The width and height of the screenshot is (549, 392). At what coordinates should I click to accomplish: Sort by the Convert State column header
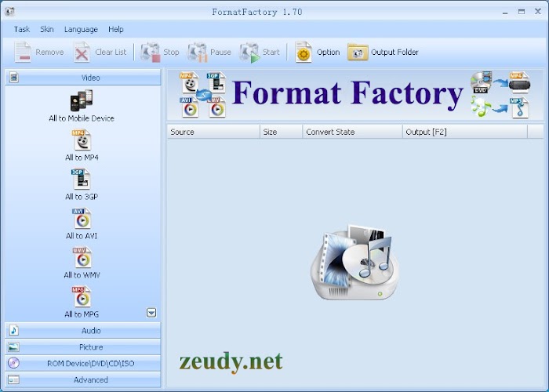(x=353, y=132)
